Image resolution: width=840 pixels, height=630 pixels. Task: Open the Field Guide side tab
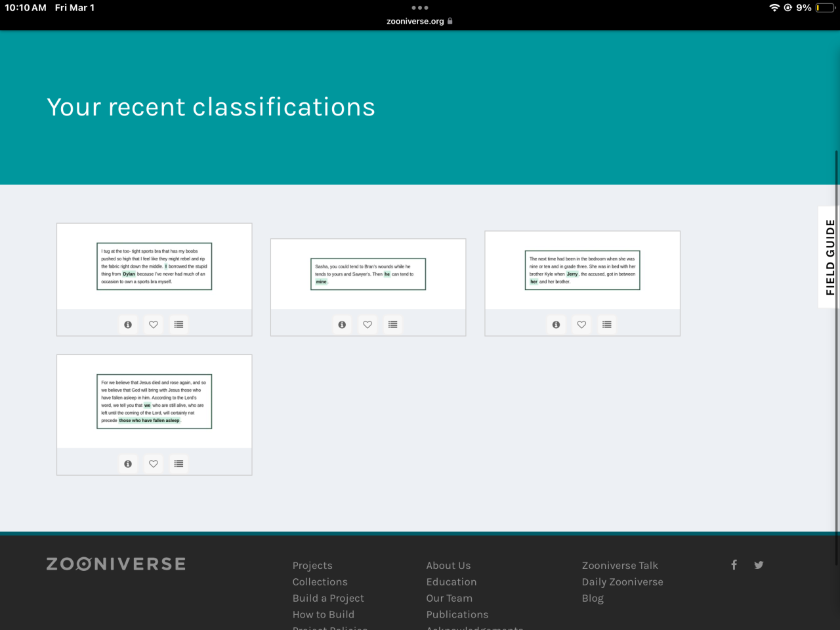(829, 257)
